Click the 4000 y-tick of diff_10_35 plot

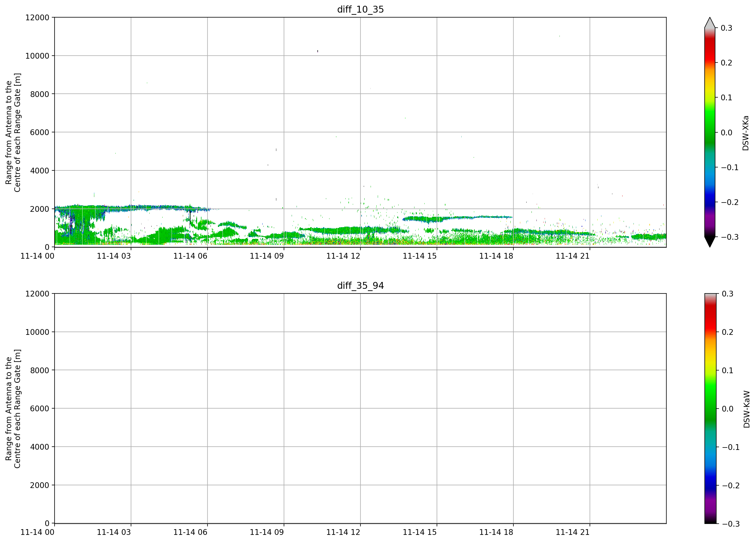[40, 170]
